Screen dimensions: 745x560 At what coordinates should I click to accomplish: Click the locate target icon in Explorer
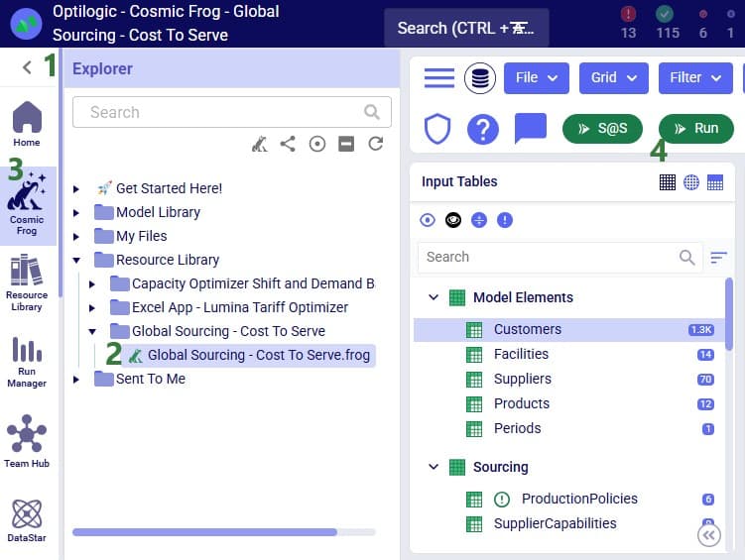point(316,144)
